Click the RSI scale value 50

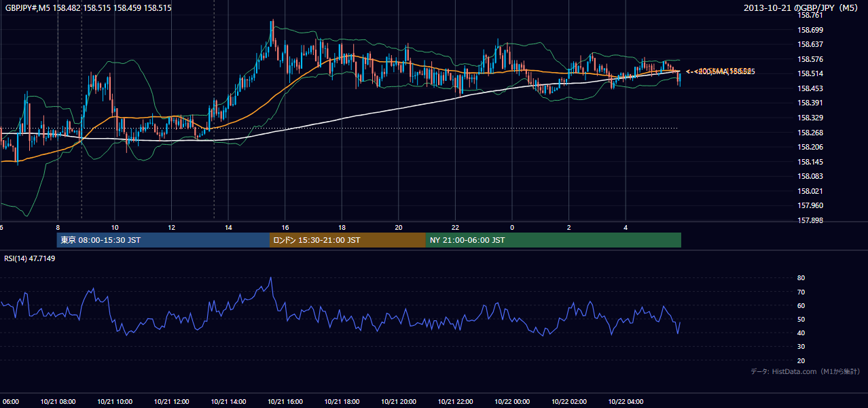[x=801, y=319]
